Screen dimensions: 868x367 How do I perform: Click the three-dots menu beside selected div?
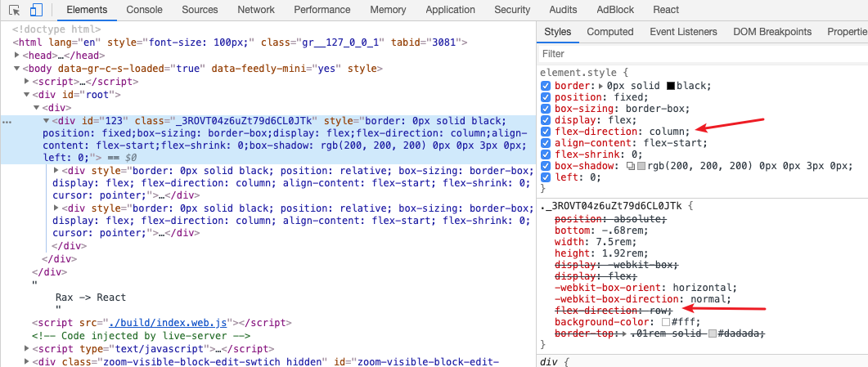(7, 121)
